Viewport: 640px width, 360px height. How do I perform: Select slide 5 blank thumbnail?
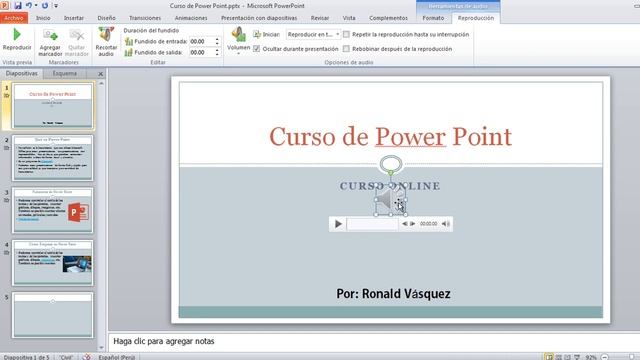tap(53, 315)
